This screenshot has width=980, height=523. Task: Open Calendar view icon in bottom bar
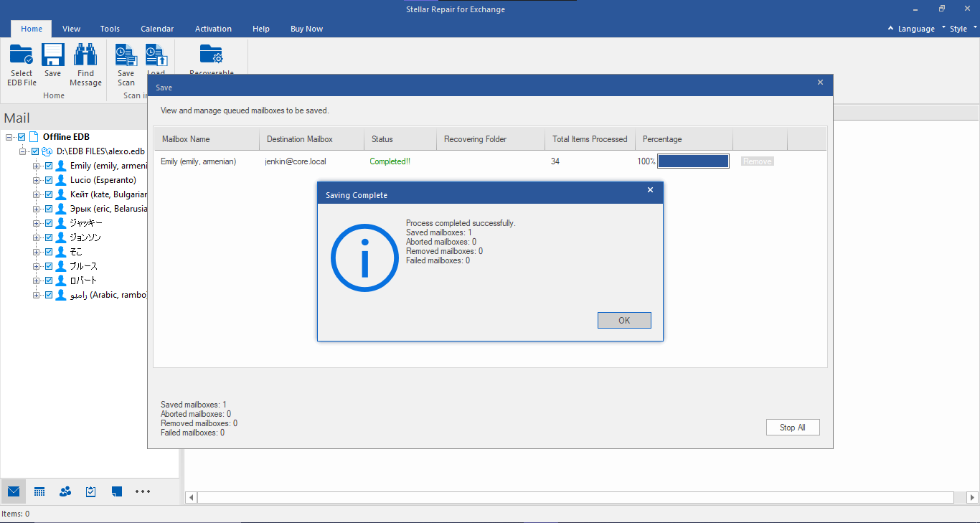39,491
